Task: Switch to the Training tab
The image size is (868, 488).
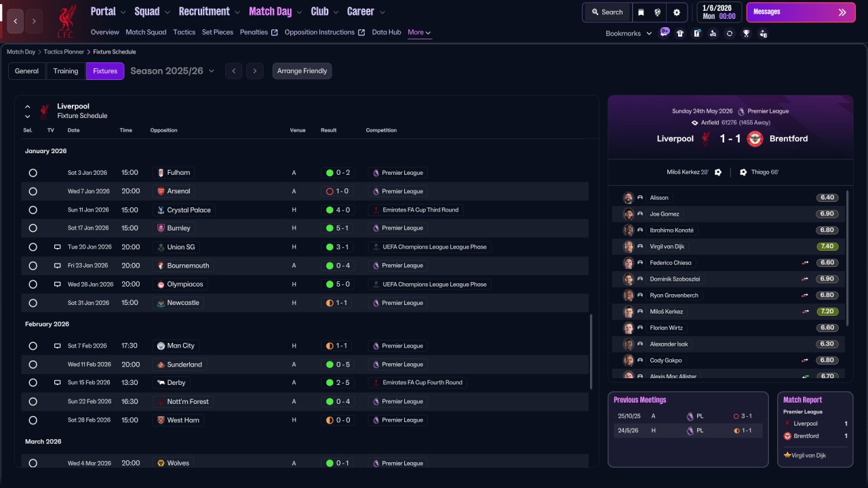Action: click(x=66, y=71)
